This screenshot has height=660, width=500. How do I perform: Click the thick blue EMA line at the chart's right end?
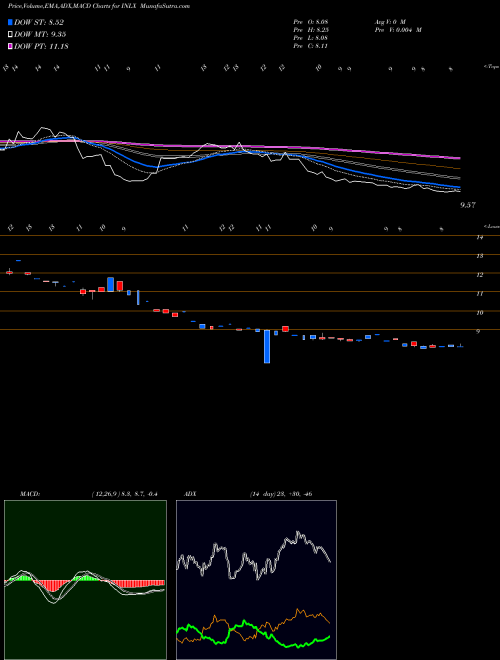point(457,186)
